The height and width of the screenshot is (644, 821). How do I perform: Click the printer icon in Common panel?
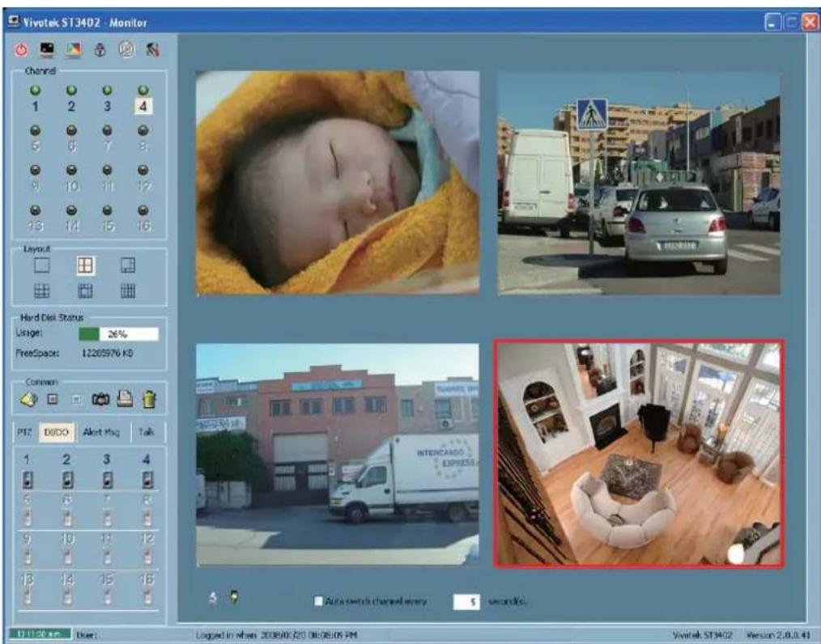click(125, 399)
